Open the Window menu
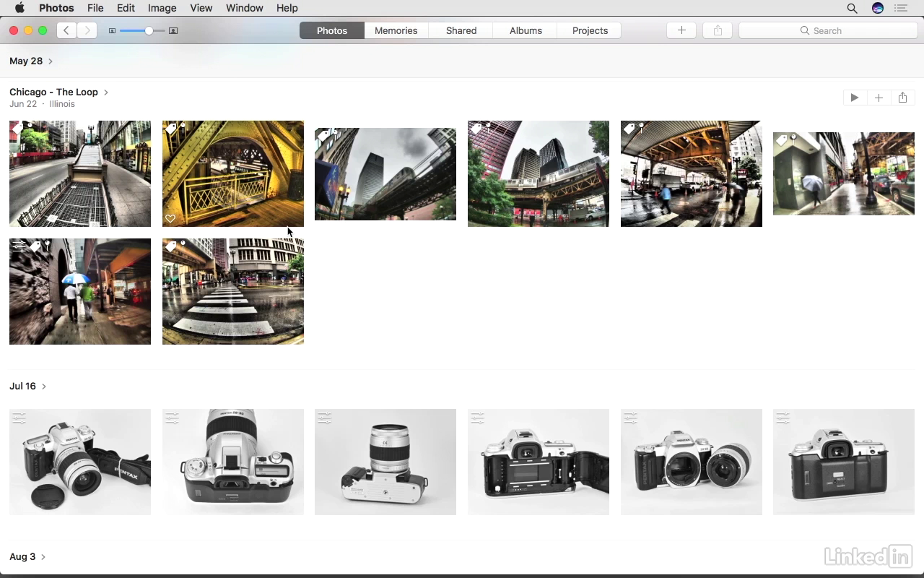Viewport: 924px width, 578px height. pyautogui.click(x=244, y=8)
